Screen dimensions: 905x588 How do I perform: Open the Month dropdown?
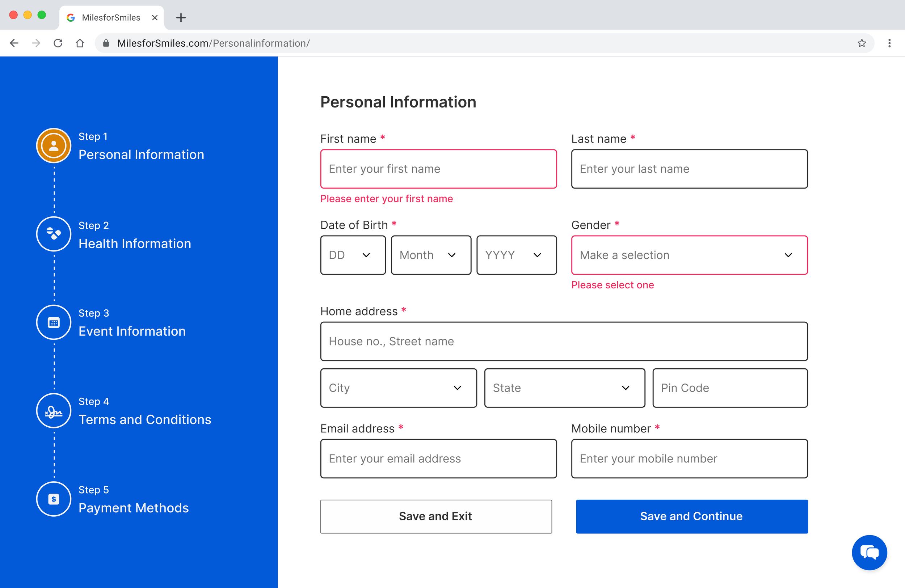point(431,255)
